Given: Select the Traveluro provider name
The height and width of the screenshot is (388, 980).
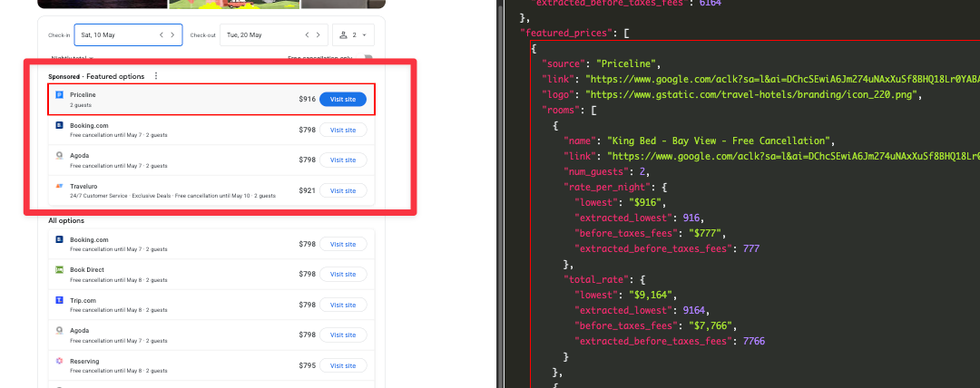Looking at the screenshot, I should click(x=83, y=186).
